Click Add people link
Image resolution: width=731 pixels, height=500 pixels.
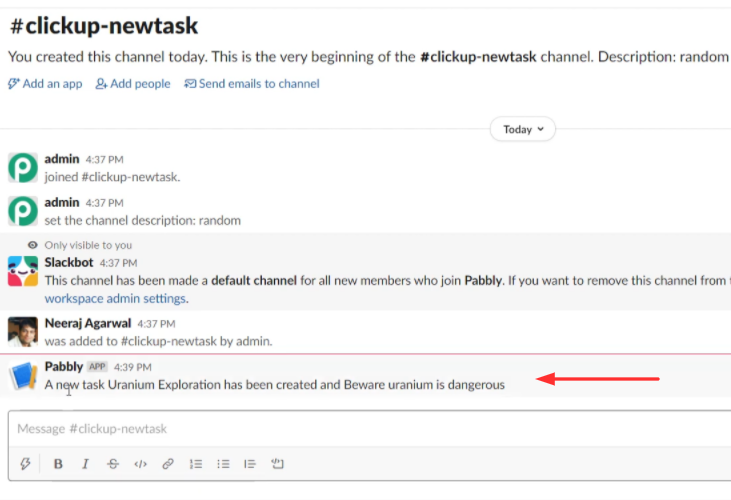point(133,84)
